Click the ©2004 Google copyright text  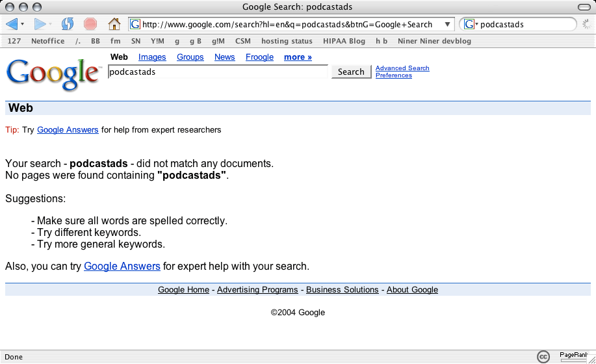coord(298,313)
